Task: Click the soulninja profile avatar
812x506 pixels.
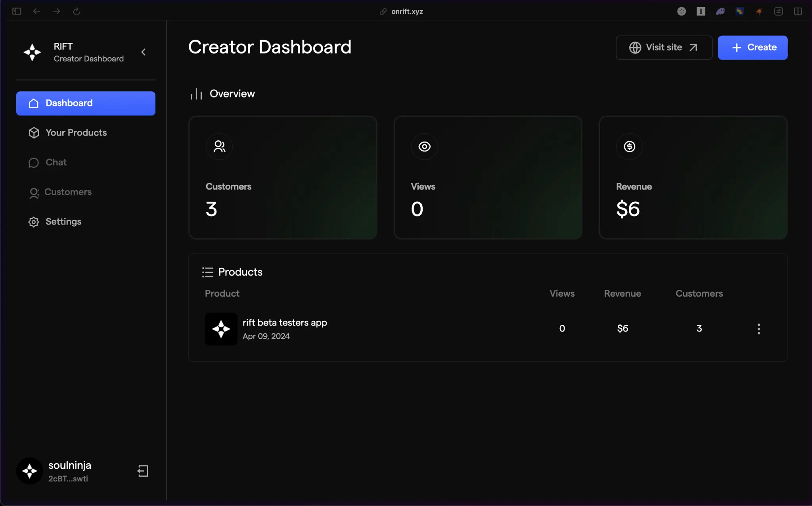Action: [x=29, y=471]
